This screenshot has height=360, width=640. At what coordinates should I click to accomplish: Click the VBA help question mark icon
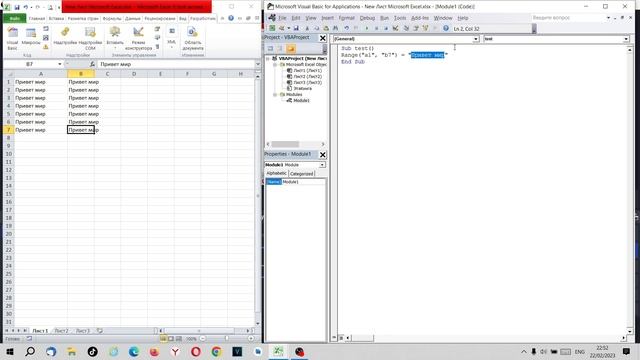point(446,28)
